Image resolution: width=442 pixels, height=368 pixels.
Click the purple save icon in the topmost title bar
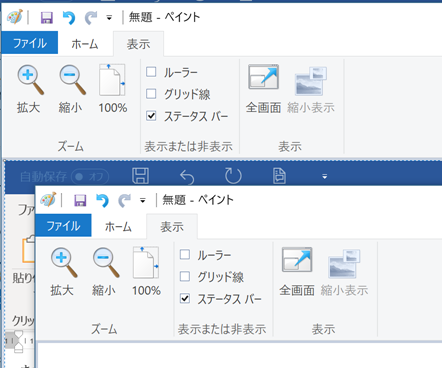[x=47, y=17]
